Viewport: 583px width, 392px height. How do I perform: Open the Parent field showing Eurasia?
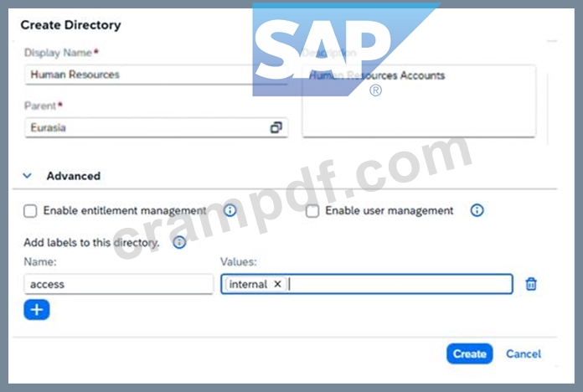[x=156, y=127]
